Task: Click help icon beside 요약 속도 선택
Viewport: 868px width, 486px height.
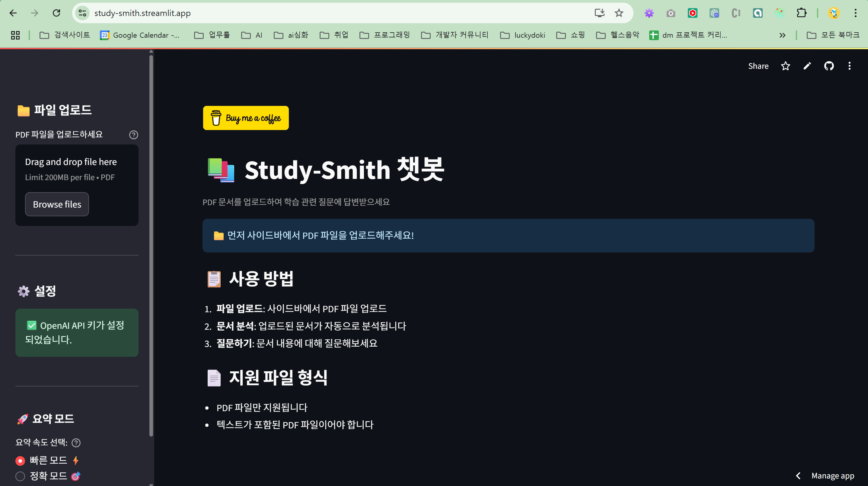Action: click(x=76, y=443)
